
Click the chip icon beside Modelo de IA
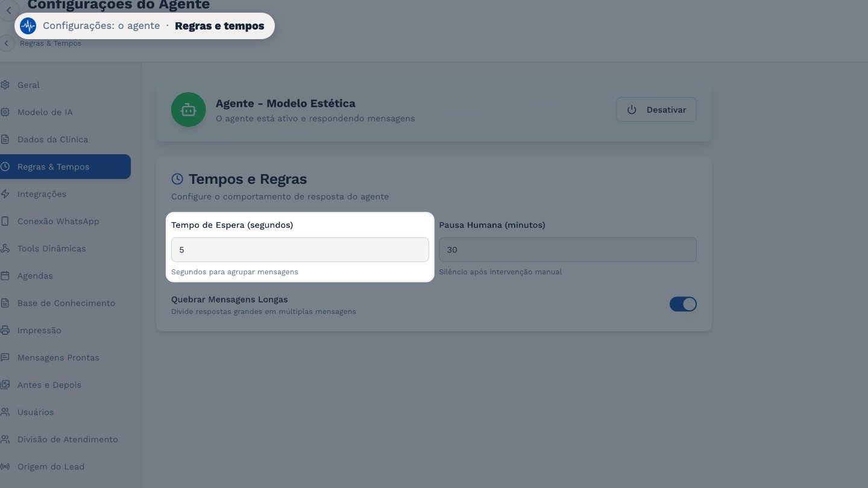[x=5, y=112]
